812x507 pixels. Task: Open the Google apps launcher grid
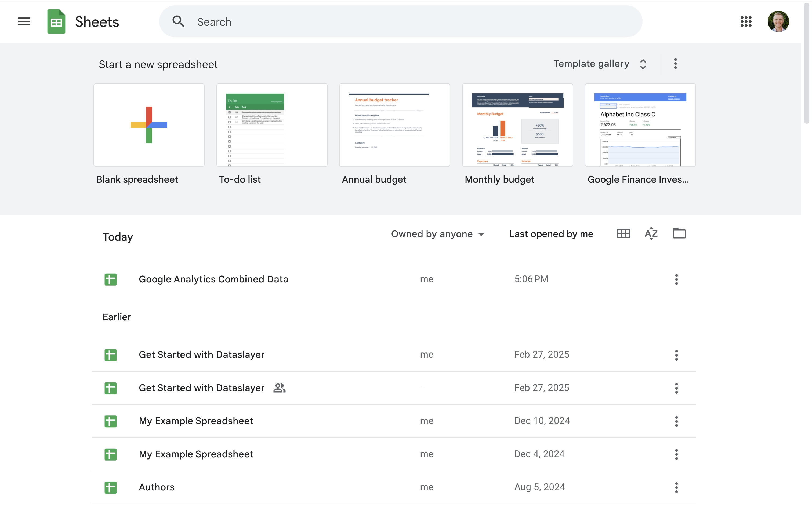coord(746,21)
